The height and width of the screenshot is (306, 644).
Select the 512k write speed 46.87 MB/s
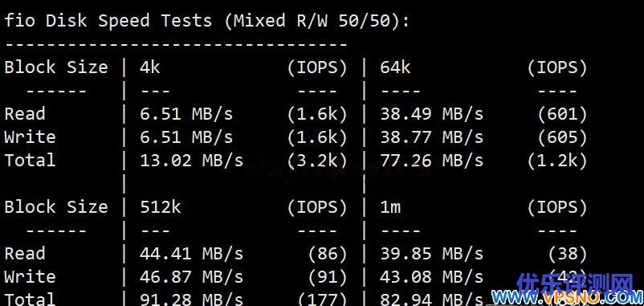(x=191, y=276)
